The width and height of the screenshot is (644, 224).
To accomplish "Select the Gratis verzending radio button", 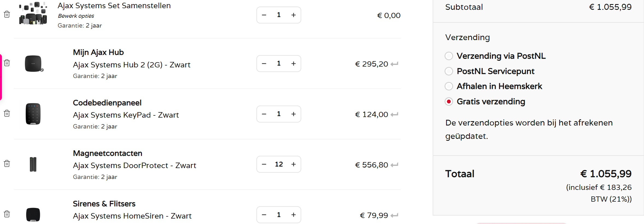I will 449,101.
